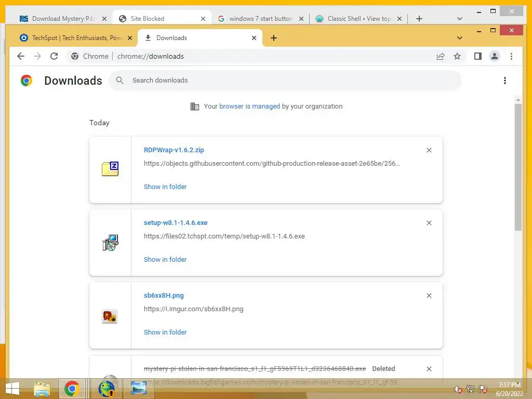Open a new tab in back window

point(419,19)
